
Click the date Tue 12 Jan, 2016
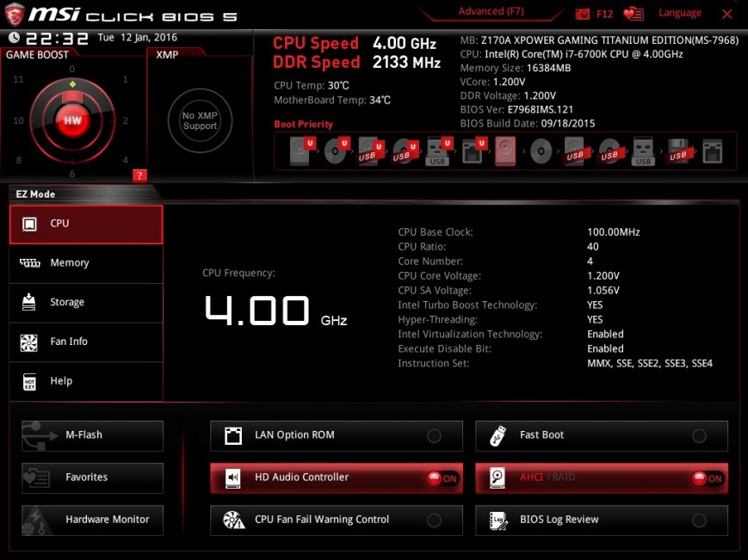(x=138, y=38)
